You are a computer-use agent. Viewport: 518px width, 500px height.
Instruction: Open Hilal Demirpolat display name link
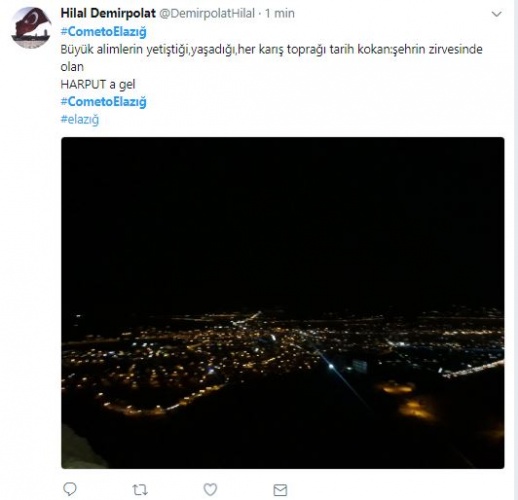click(108, 13)
